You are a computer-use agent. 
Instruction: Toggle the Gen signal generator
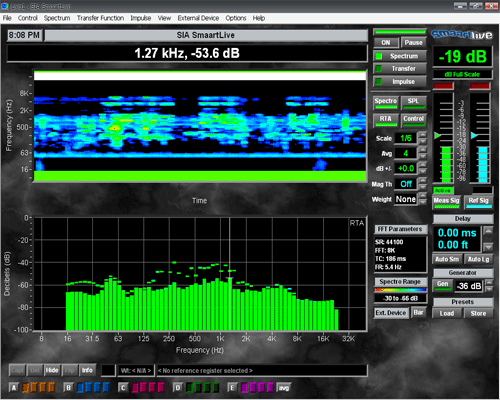[443, 285]
